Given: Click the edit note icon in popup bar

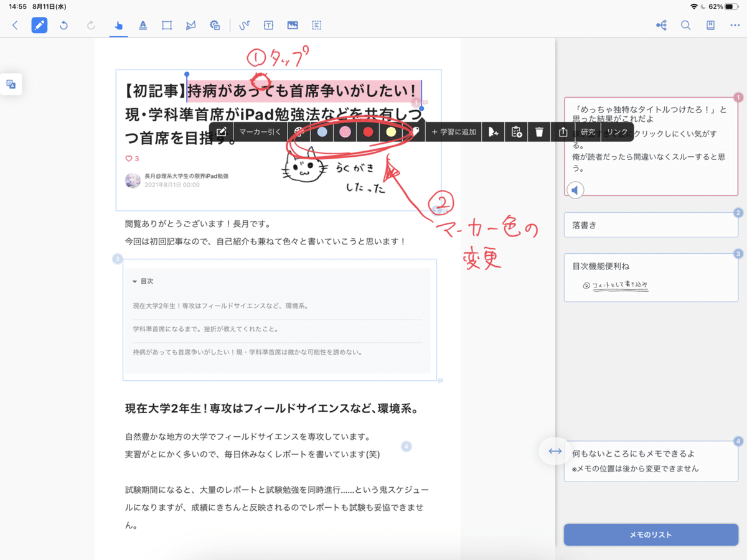Looking at the screenshot, I should 221,132.
